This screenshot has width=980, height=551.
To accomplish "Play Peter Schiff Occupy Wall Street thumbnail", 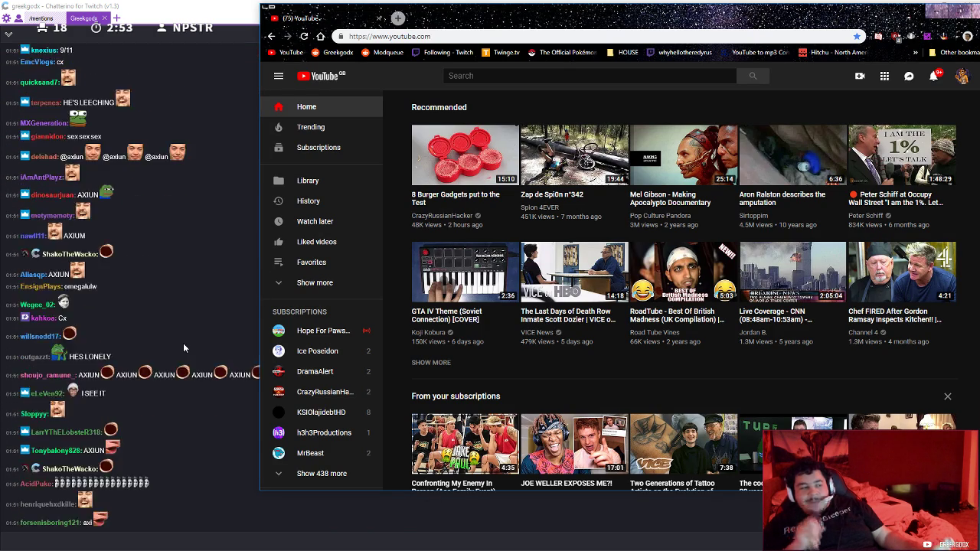I will (902, 155).
